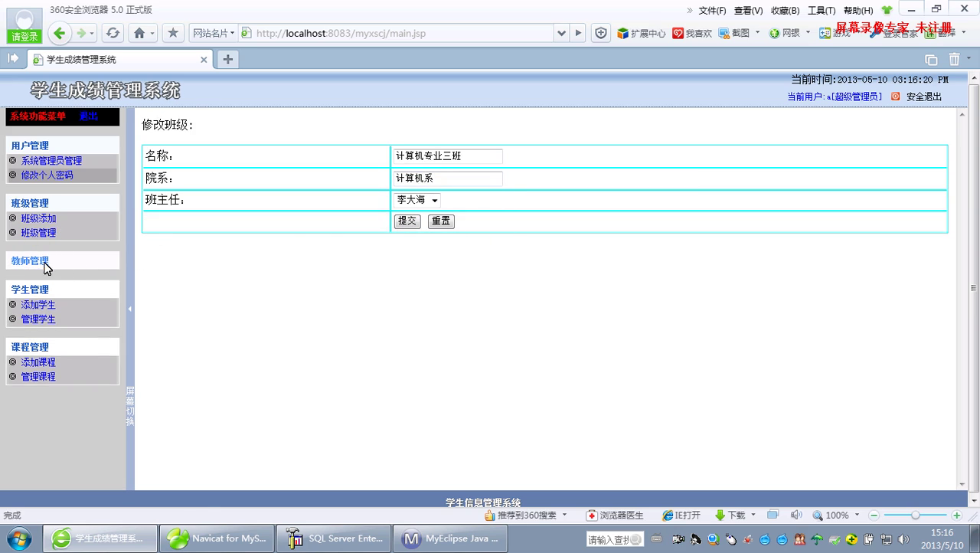Screen dimensions: 980x553
Task: Close the 学生成绩管理系统 tab
Action: pos(204,59)
